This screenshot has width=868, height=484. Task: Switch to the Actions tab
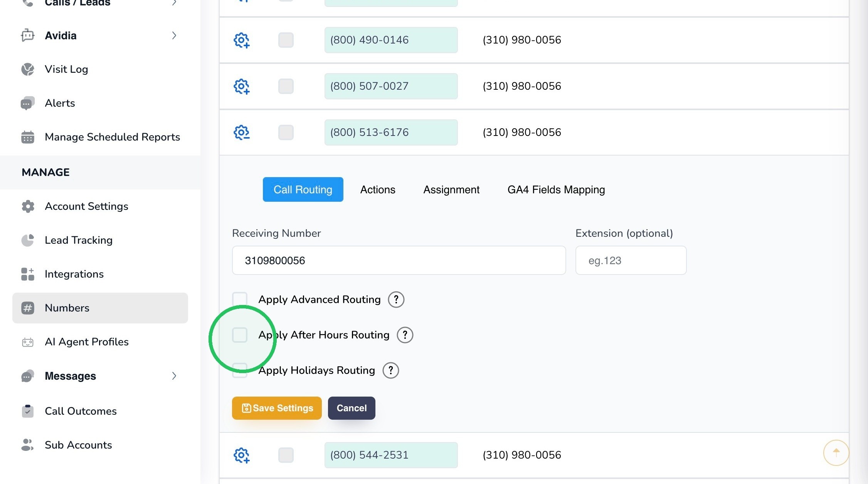[x=378, y=189]
